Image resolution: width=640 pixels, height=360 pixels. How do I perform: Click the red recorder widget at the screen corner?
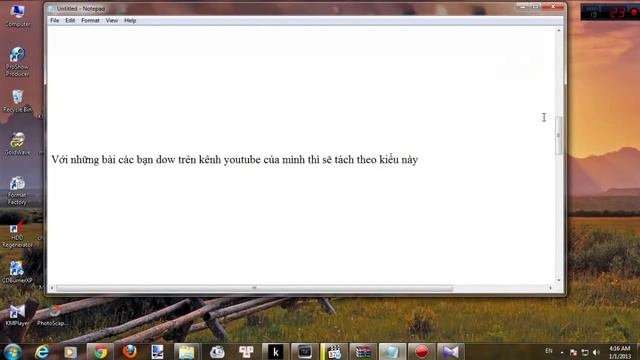610,12
